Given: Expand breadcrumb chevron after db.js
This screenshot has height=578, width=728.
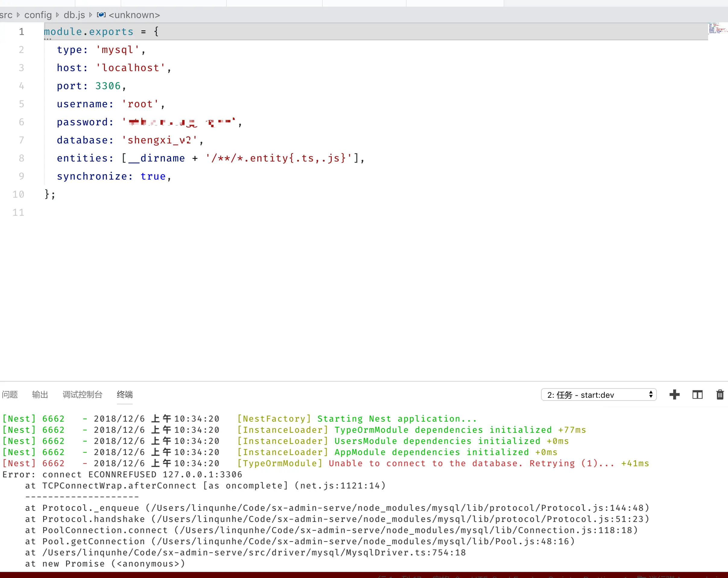Looking at the screenshot, I should click(90, 15).
